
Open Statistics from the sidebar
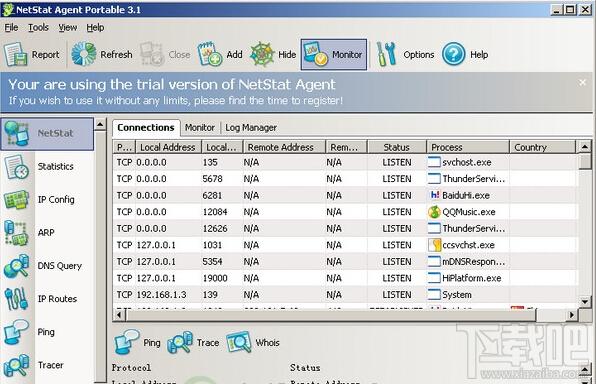47,167
